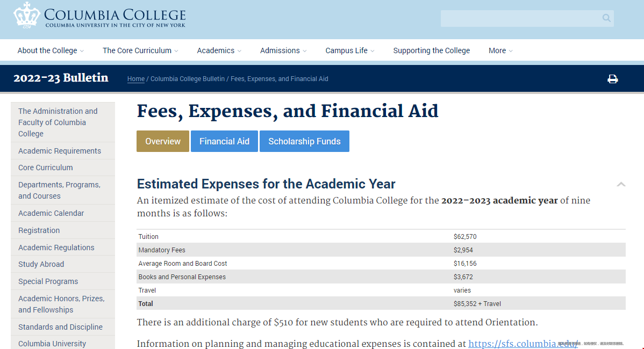The width and height of the screenshot is (644, 349).
Task: Click the Columbia crown logo
Action: coord(26,15)
